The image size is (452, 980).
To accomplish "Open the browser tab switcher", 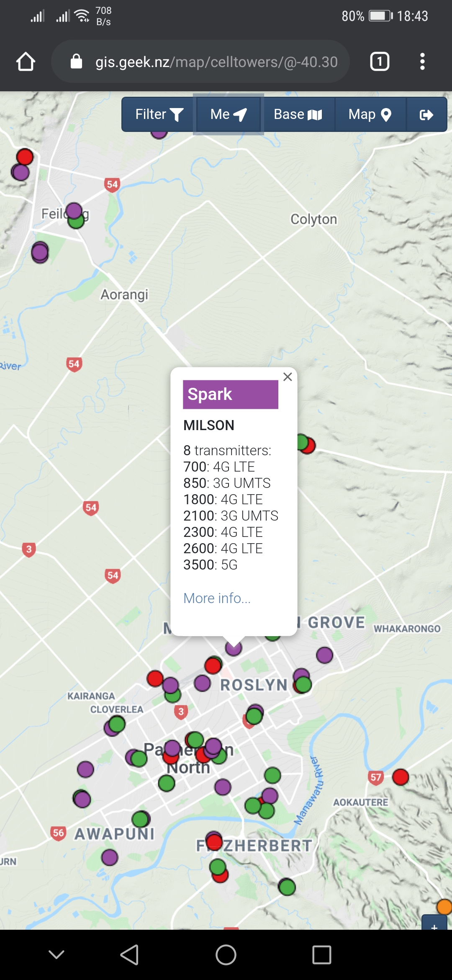I will (x=380, y=62).
